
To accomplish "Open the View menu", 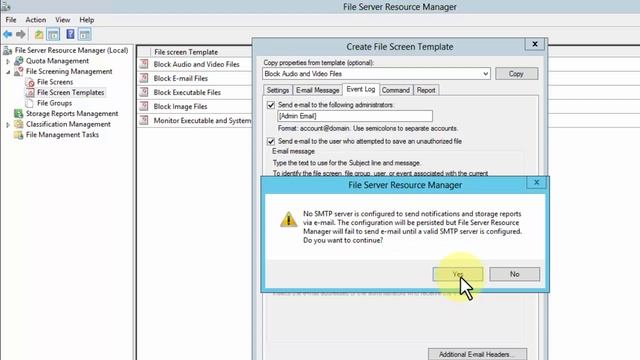I will tap(62, 20).
